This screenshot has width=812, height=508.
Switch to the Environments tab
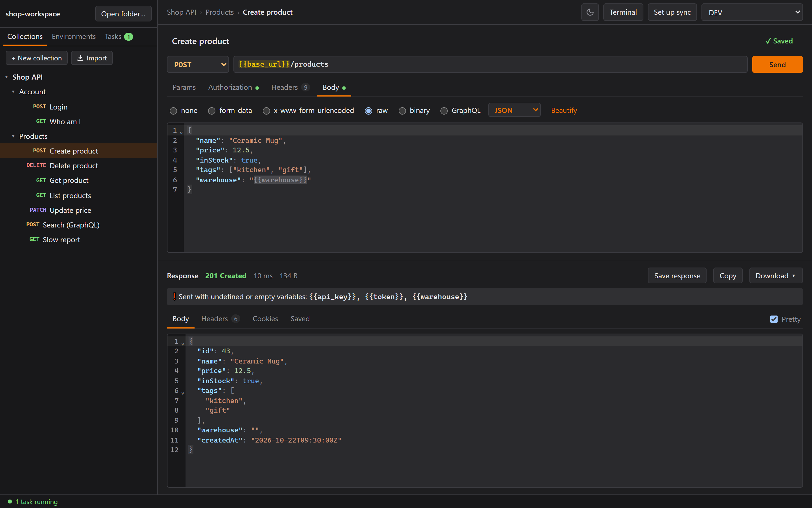click(x=74, y=36)
